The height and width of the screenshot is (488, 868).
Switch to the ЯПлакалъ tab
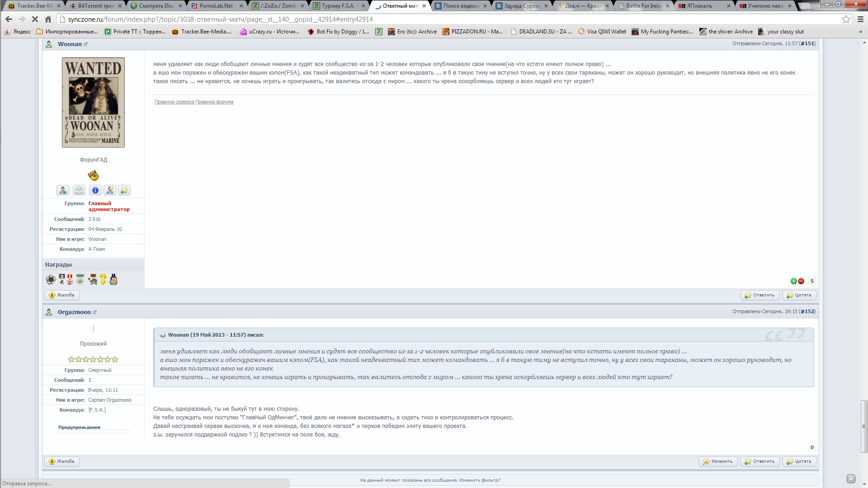[x=699, y=6]
